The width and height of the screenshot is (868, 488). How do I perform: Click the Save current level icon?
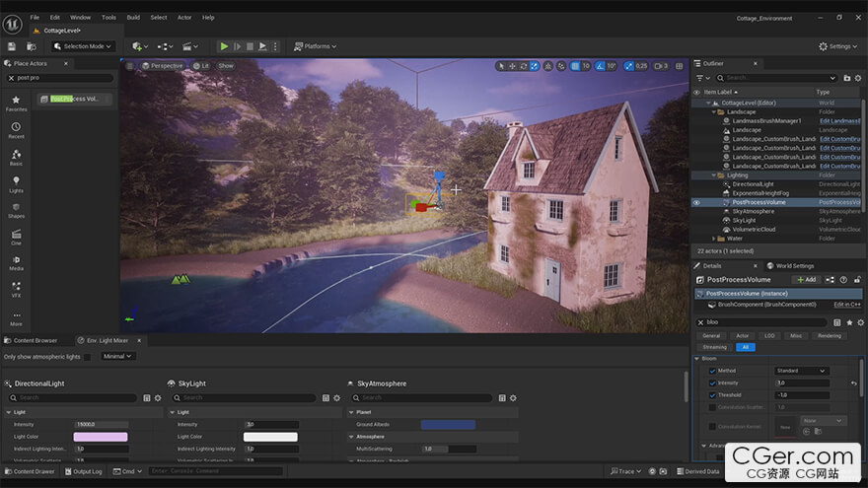pyautogui.click(x=11, y=46)
